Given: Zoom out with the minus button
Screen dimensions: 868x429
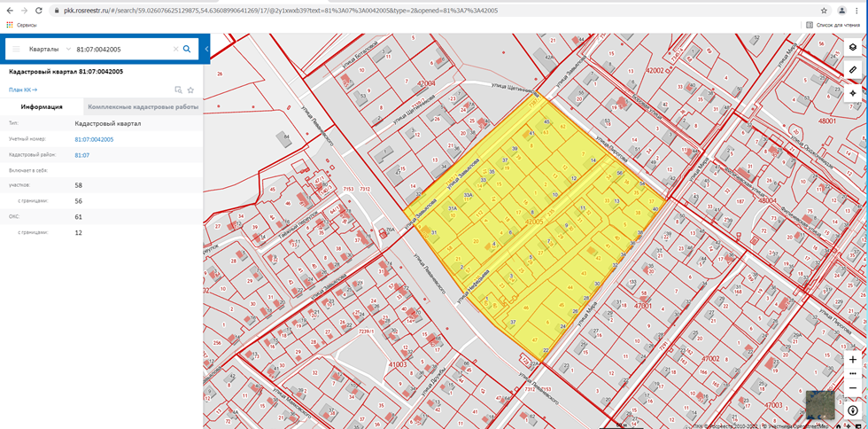Looking at the screenshot, I should (x=852, y=387).
